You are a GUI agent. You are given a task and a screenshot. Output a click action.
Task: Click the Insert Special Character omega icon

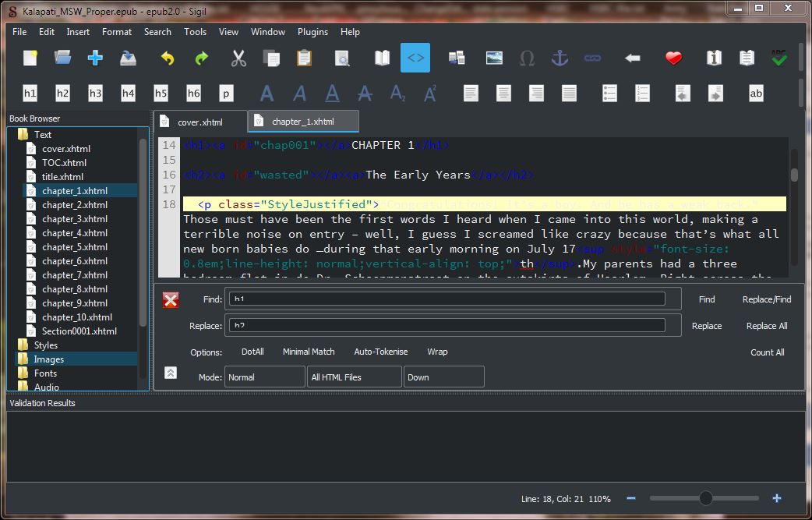(527, 58)
